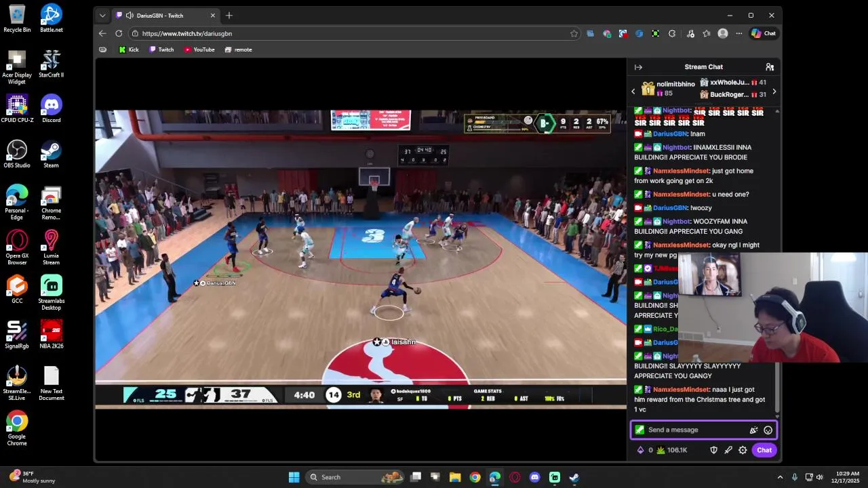Select the DariusGBN - Twitch tab
This screenshot has width=868, height=488.
click(165, 15)
